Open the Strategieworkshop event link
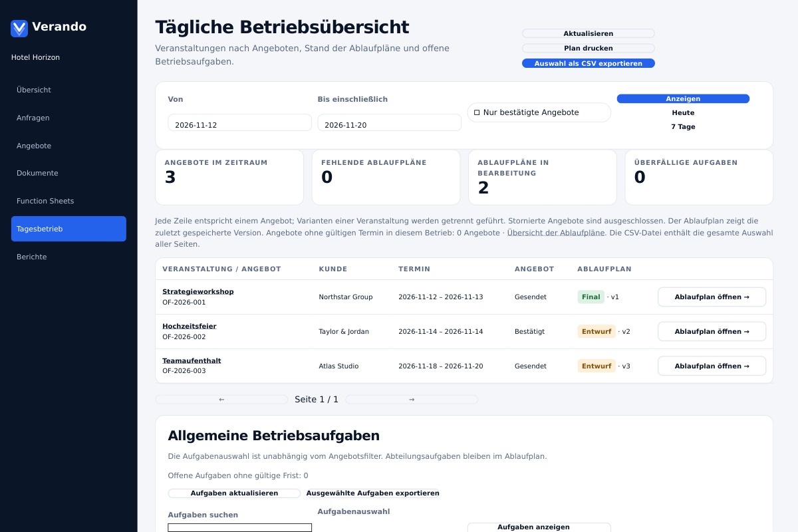798x532 pixels. coord(198,291)
